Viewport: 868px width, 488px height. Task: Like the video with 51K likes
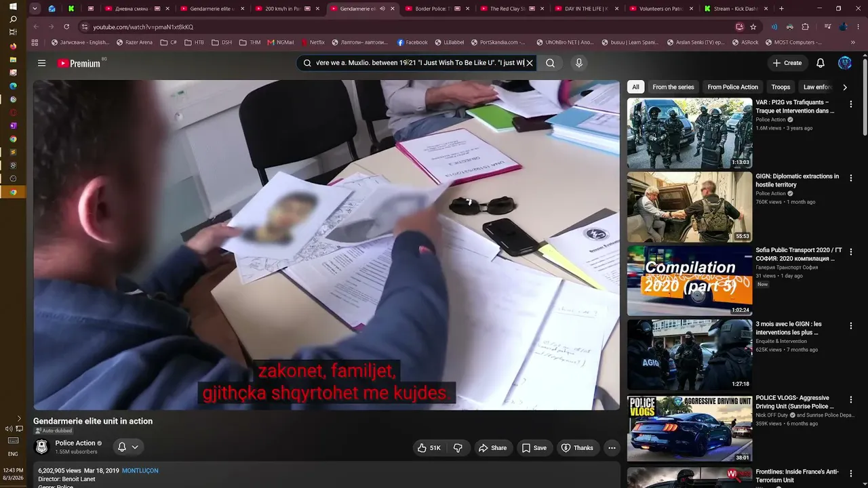[429, 448]
